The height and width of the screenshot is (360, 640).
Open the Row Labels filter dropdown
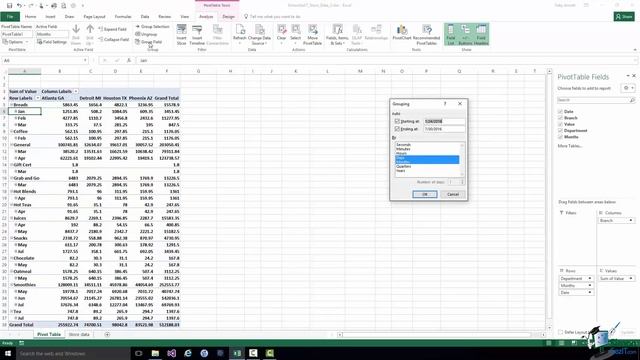[38, 98]
